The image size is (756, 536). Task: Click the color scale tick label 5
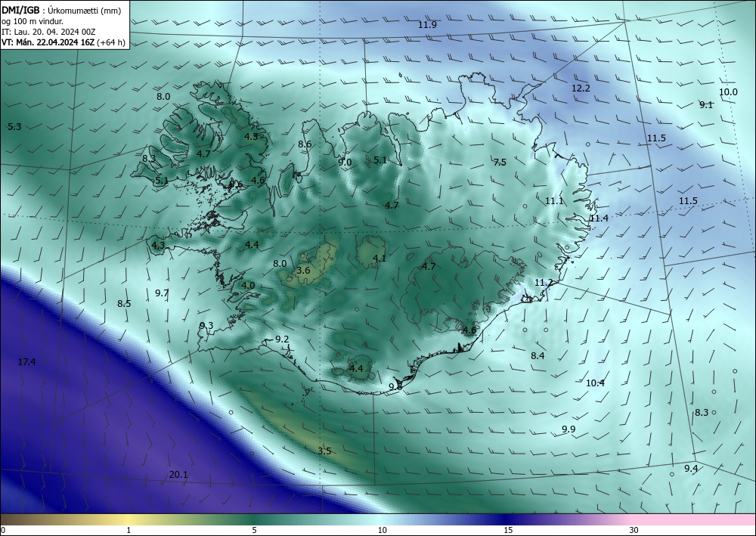[x=254, y=530]
